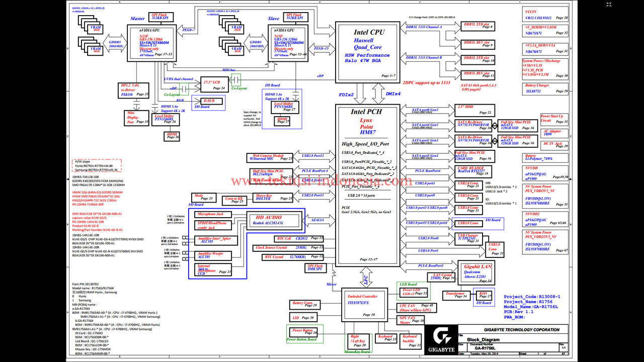644x362 pixels.
Task: Select the System Power / Discharge block
Action: pos(545,69)
